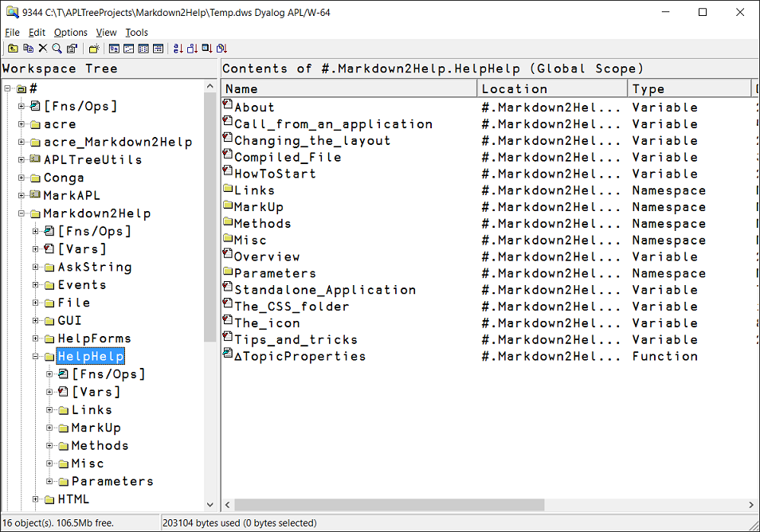
Task: Select Methods under HelpHelp in tree
Action: [100, 445]
